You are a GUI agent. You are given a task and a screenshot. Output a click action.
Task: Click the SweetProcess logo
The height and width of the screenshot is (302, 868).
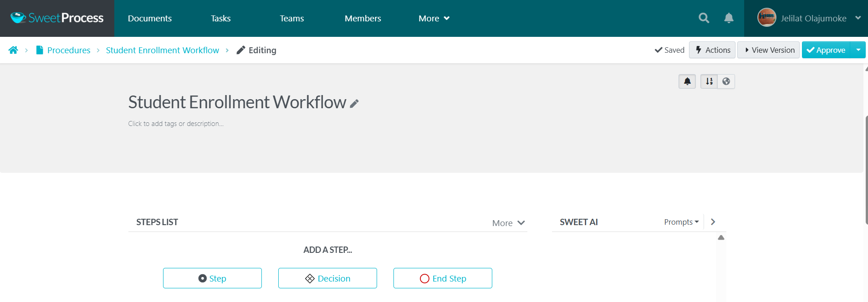pyautogui.click(x=57, y=18)
